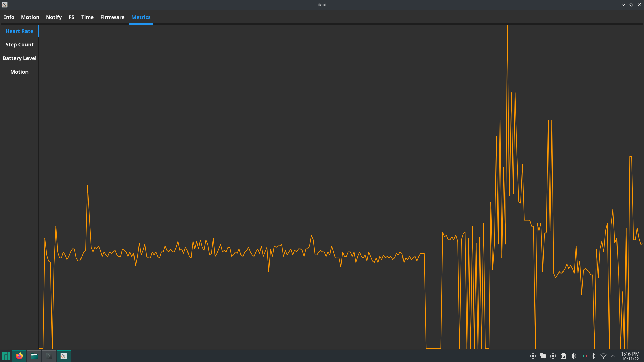This screenshot has width=644, height=362.
Task: Click the clipboard tray icon
Action: click(x=563, y=356)
